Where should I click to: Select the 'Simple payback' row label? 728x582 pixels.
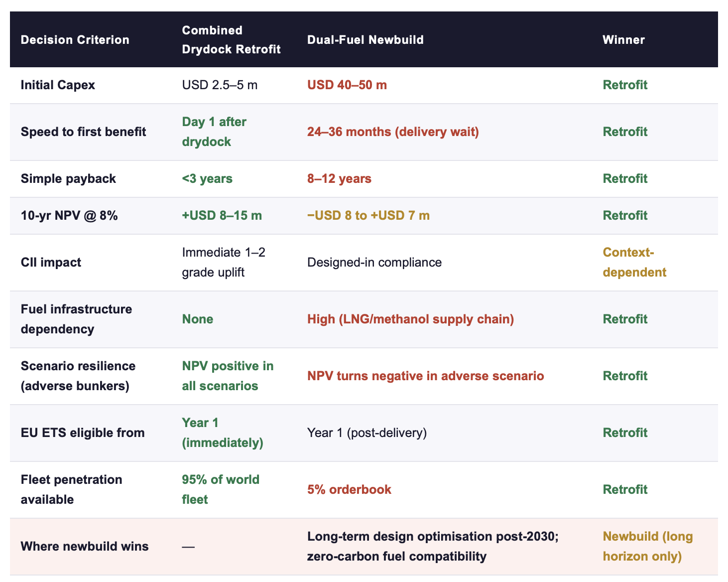click(68, 178)
